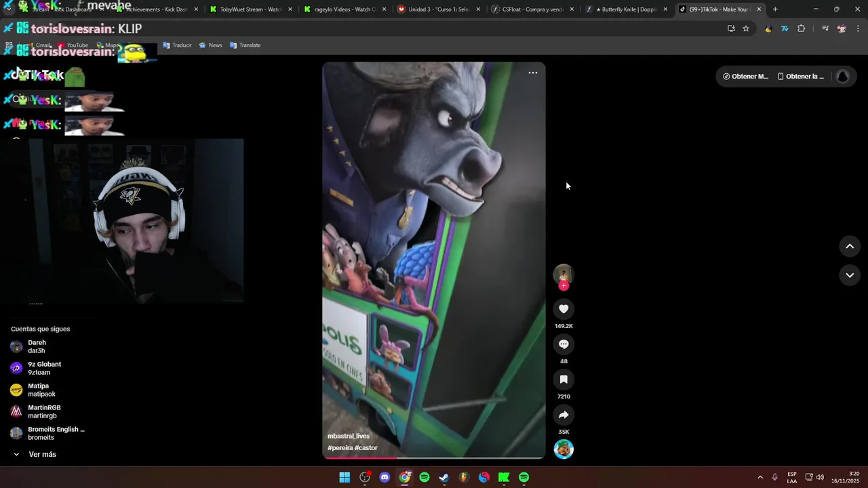Viewport: 868px width, 488px height.
Task: Switch to the Butterfly Knife Doppler tab
Action: point(625,9)
